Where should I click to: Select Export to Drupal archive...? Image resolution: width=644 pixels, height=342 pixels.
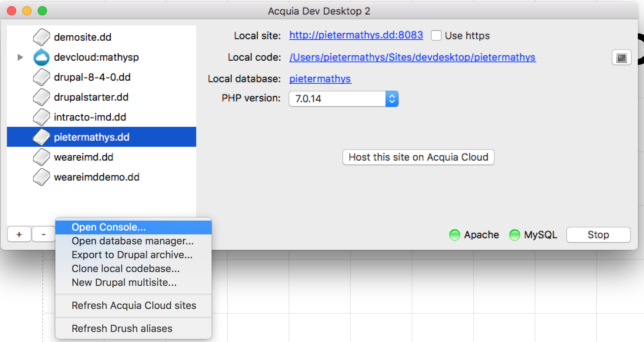pos(133,255)
